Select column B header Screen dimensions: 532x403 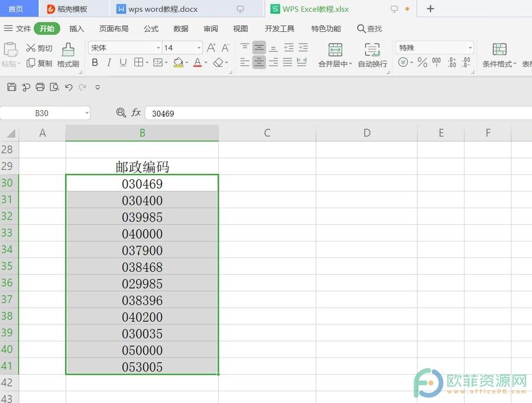point(142,133)
